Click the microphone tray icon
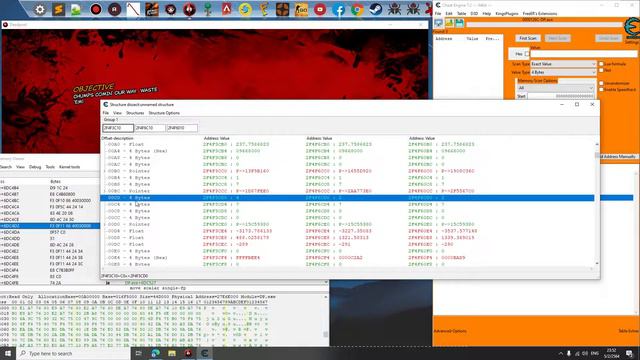The width and height of the screenshot is (640, 360). pyautogui.click(x=569, y=353)
